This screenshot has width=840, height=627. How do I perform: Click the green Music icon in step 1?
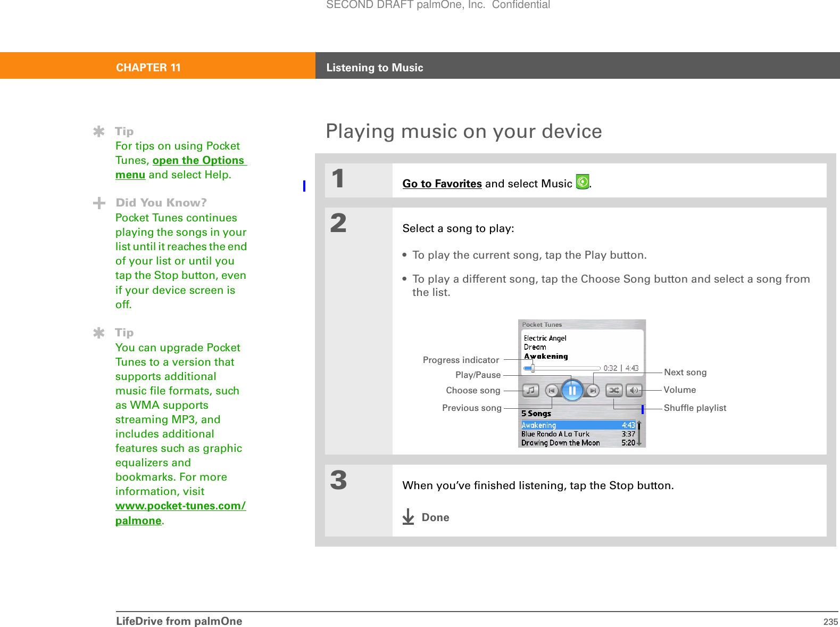[583, 182]
